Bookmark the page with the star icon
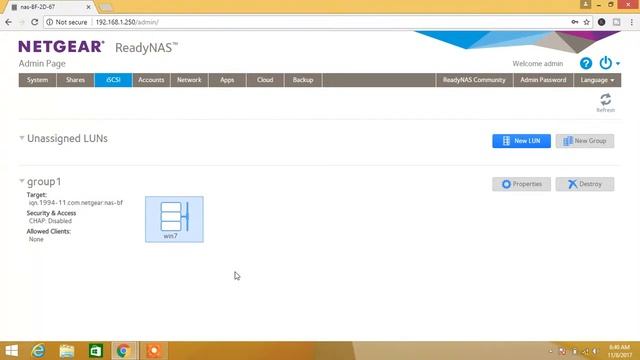This screenshot has width=640, height=360. click(x=587, y=22)
